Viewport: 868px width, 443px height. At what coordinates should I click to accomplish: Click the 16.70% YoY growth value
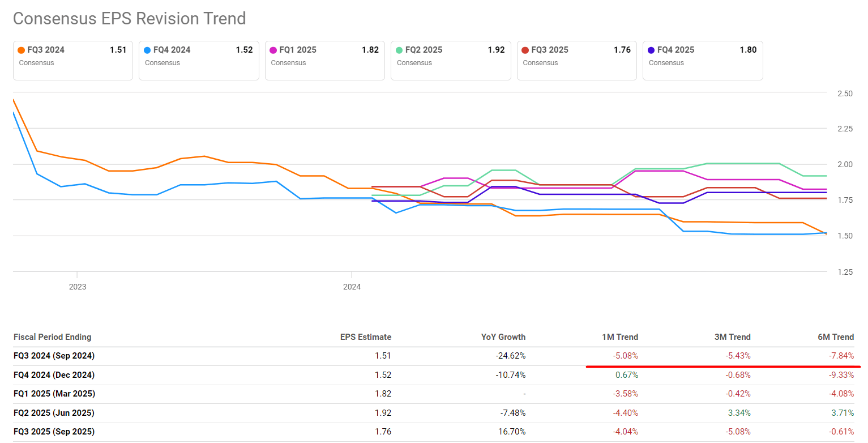click(x=512, y=432)
